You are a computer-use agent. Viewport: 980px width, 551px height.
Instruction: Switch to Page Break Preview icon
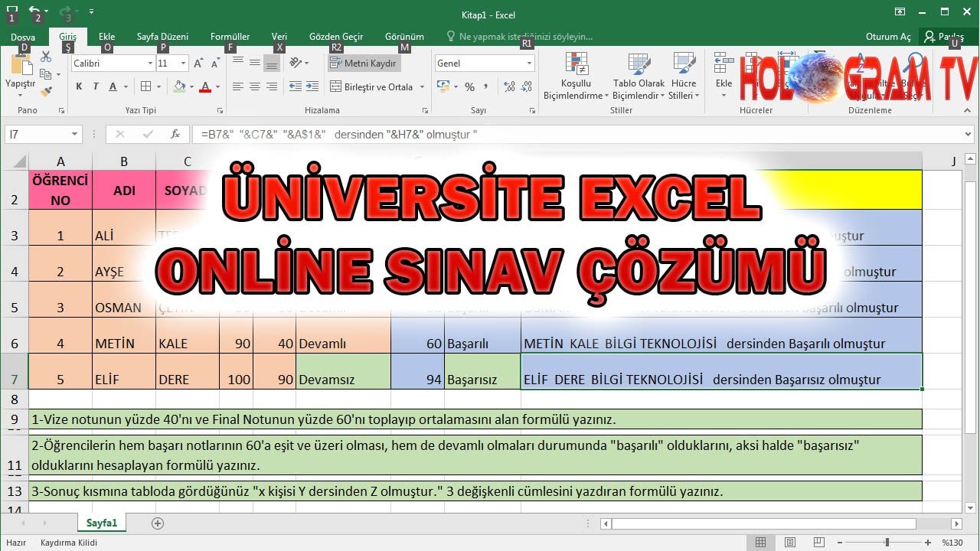point(820,543)
